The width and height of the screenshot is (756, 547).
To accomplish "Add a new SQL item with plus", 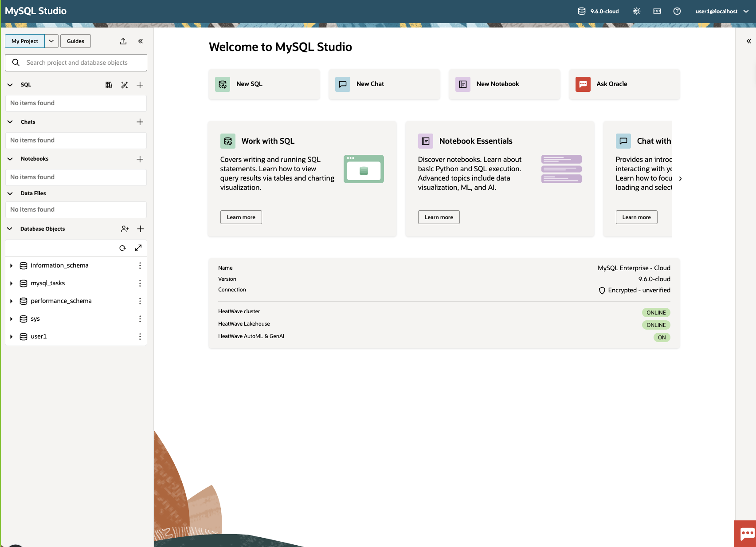I will tap(140, 85).
